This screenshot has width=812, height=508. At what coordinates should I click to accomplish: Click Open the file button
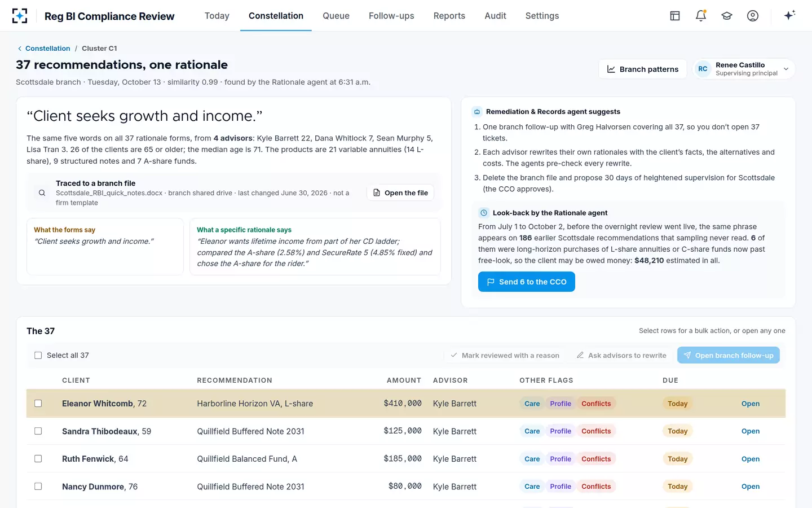pyautogui.click(x=400, y=193)
